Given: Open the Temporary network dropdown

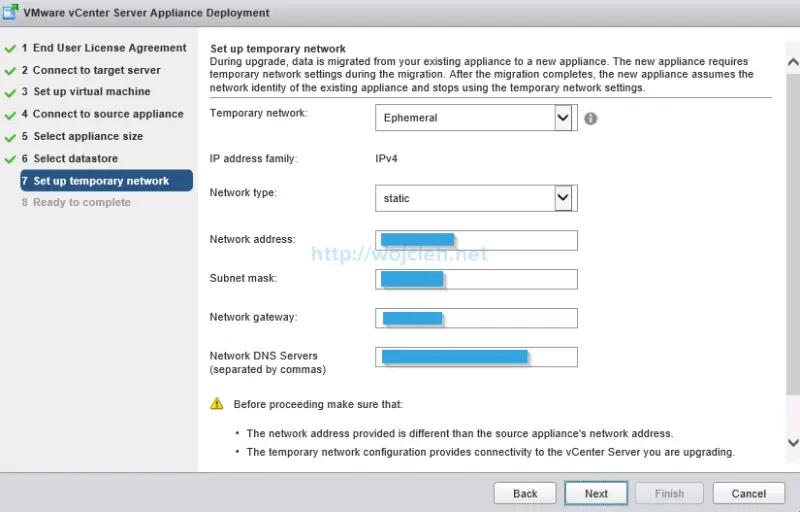Looking at the screenshot, I should (563, 118).
